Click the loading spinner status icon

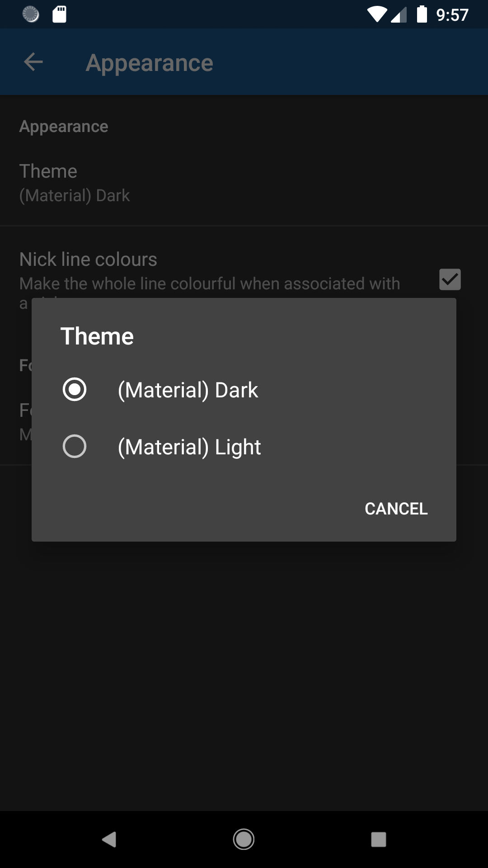pos(31,14)
